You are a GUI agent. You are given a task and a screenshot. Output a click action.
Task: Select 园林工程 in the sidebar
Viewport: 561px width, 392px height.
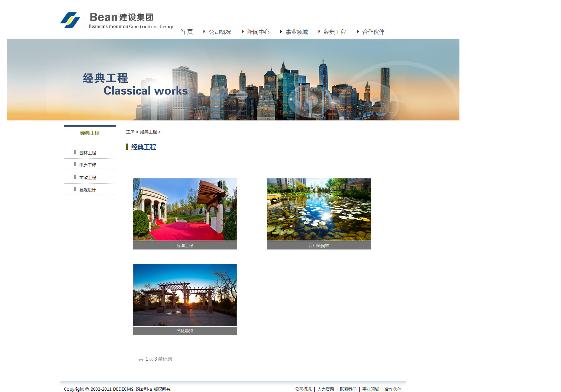pos(88,153)
